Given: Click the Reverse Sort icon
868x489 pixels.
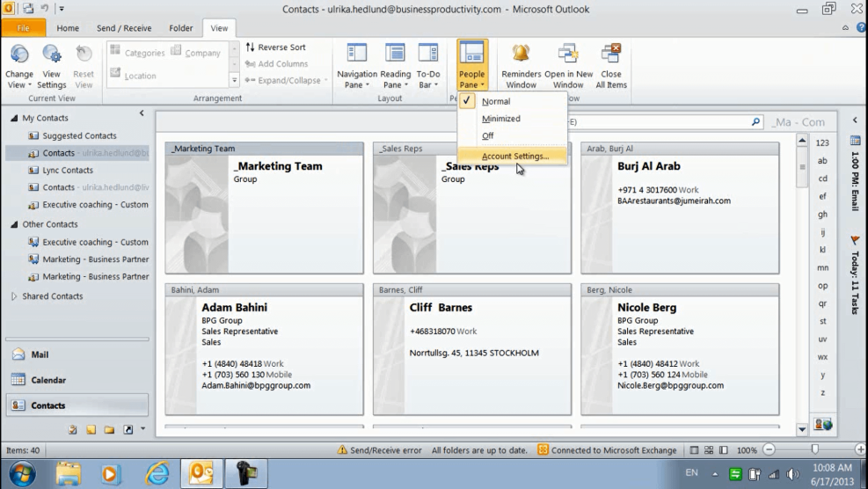Looking at the screenshot, I should click(251, 47).
